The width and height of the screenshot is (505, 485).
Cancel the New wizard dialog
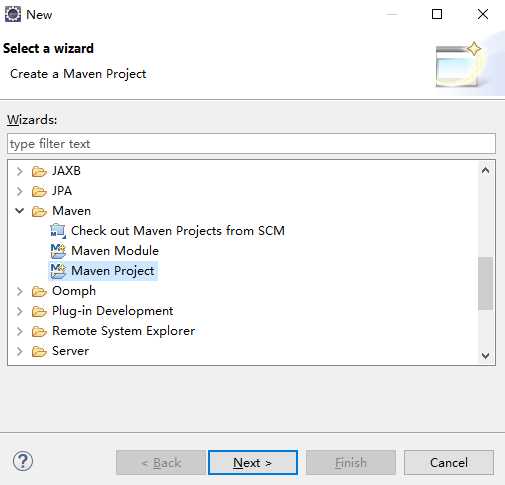(x=449, y=462)
